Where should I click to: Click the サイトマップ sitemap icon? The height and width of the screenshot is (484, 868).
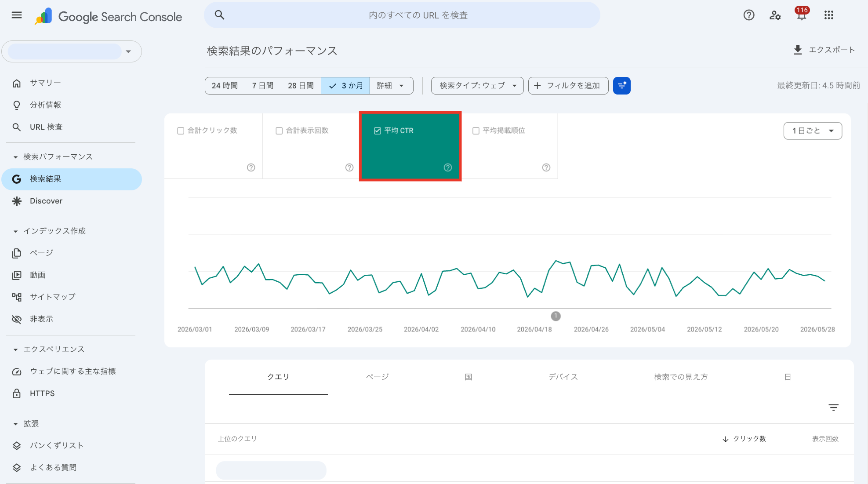click(17, 297)
